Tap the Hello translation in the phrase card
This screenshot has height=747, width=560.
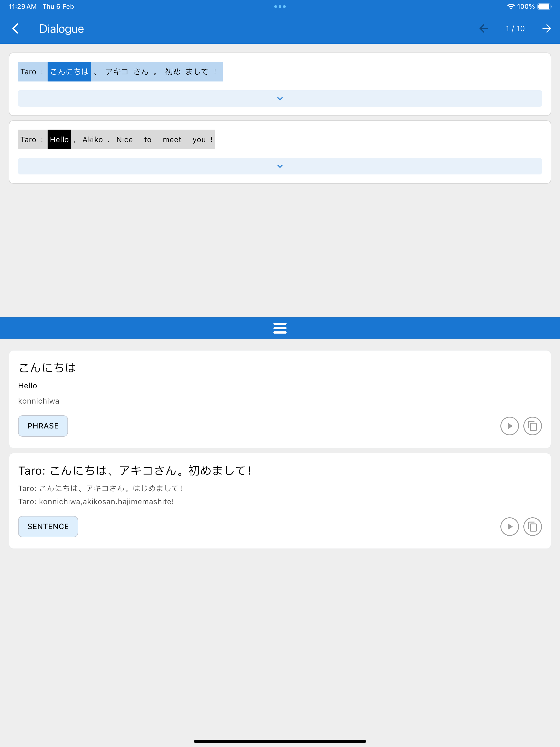[x=28, y=386]
